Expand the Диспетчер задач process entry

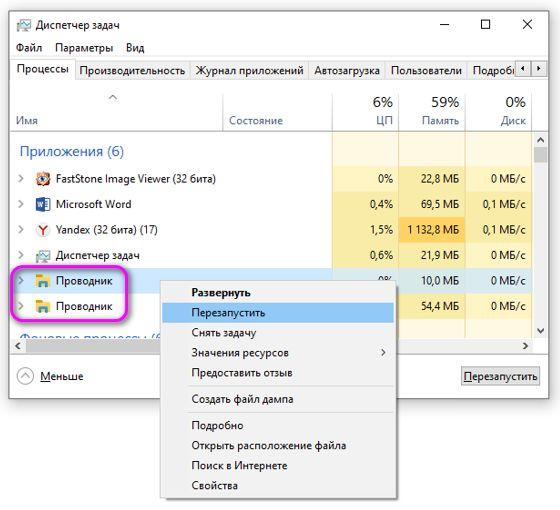pyautogui.click(x=21, y=255)
